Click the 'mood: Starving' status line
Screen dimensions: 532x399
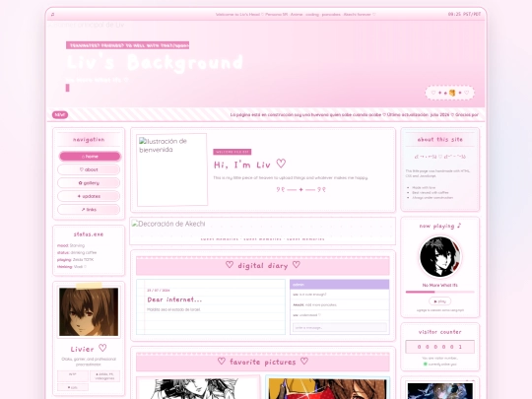tap(71, 245)
